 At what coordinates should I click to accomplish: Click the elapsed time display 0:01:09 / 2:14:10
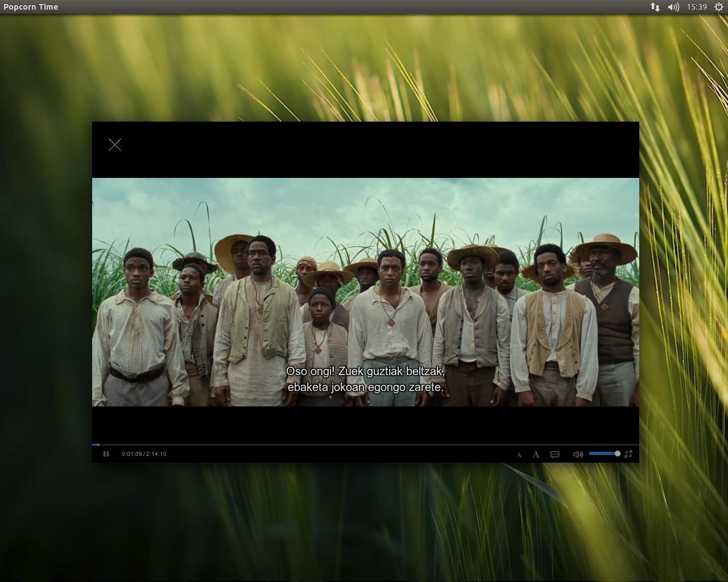tap(144, 454)
